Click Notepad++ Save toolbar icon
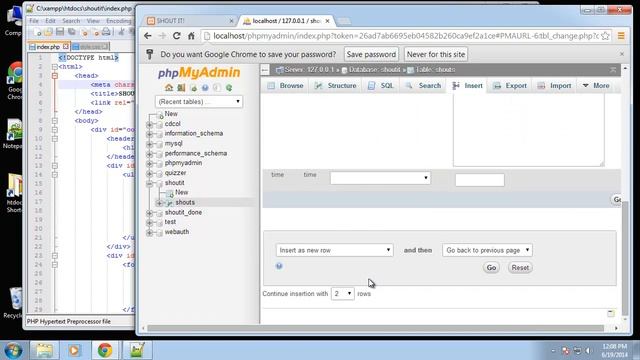This screenshot has height=360, width=640. pyautogui.click(x=60, y=32)
